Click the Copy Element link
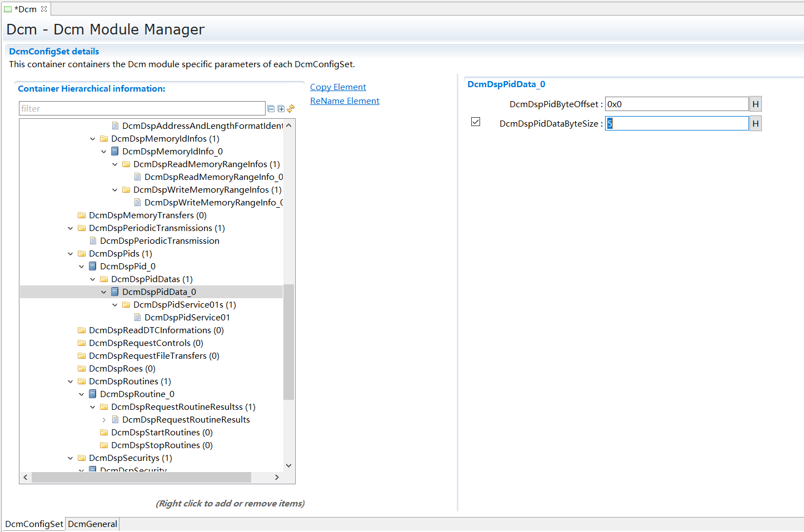Screen dimensions: 804x532 (338, 87)
